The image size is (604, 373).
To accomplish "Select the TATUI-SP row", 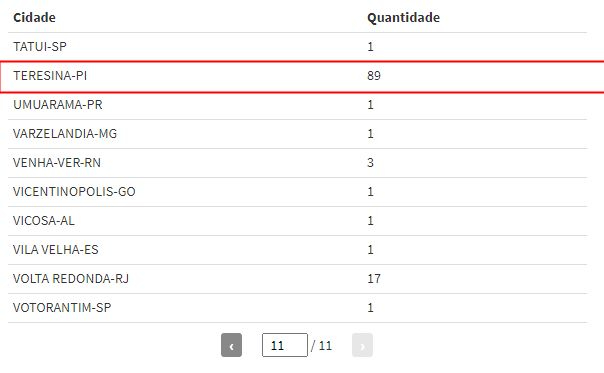I will (x=297, y=47).
